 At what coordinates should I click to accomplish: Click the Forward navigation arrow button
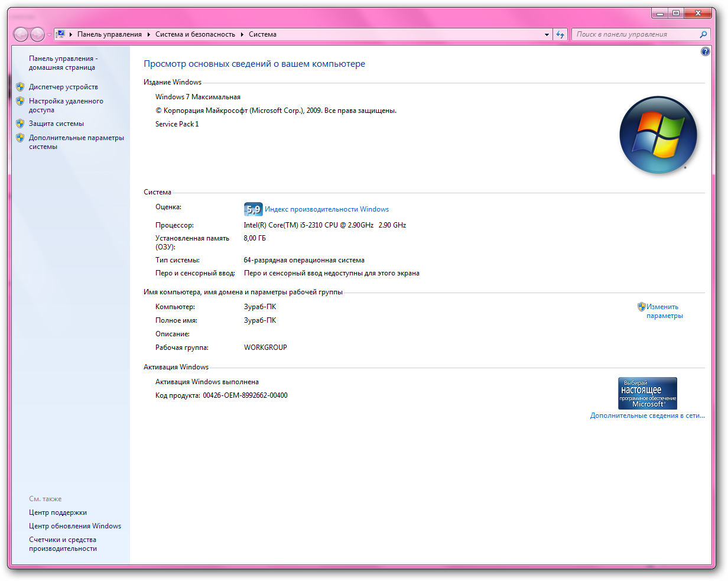click(37, 34)
